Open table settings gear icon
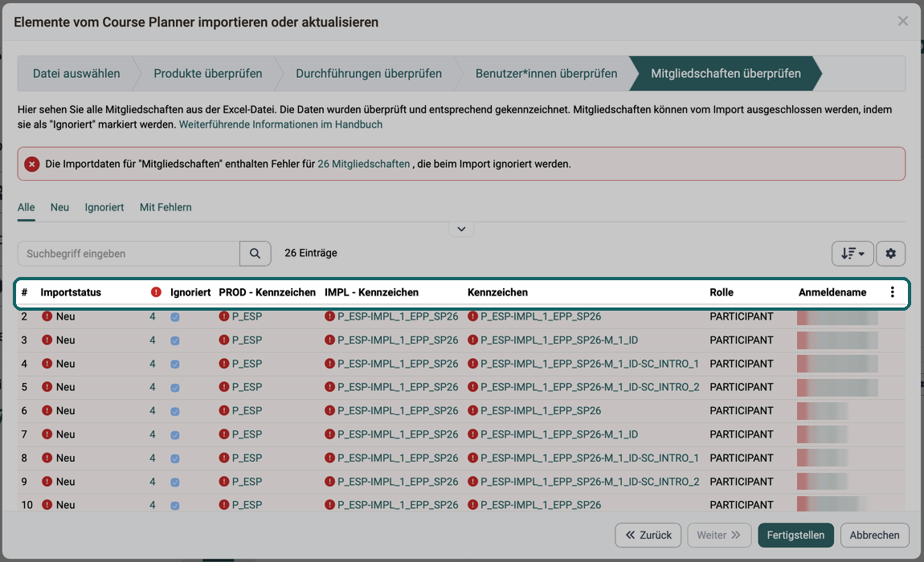Image resolution: width=924 pixels, height=562 pixels. [x=890, y=254]
